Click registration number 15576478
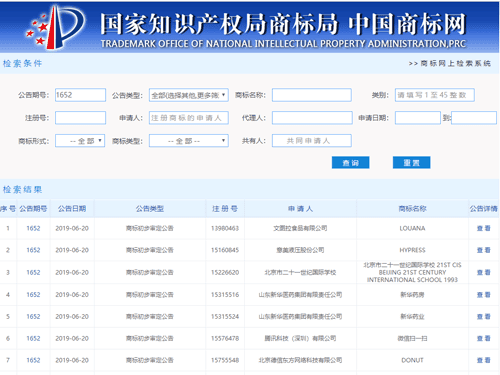This screenshot has height=375, width=500. tap(225, 338)
